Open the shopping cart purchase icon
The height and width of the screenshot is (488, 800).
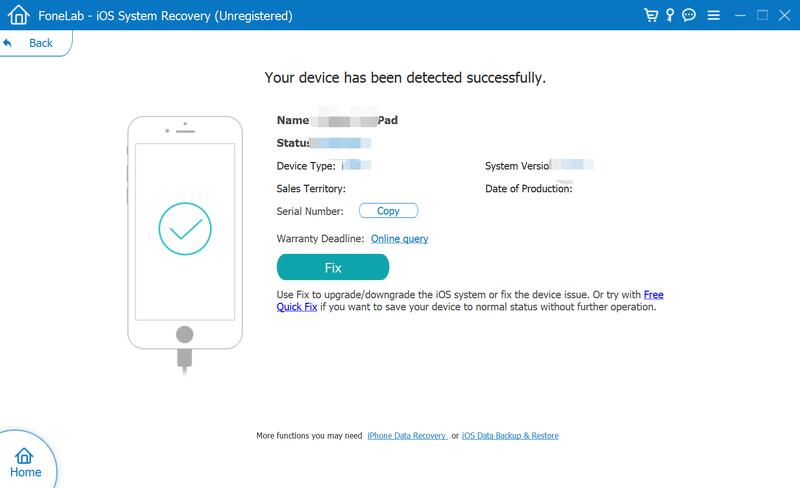tap(652, 15)
